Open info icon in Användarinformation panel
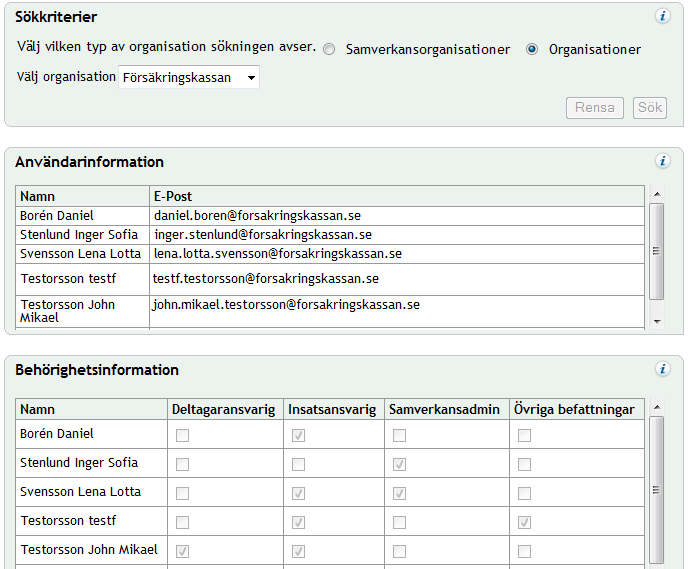This screenshot has height=569, width=691. 662,161
